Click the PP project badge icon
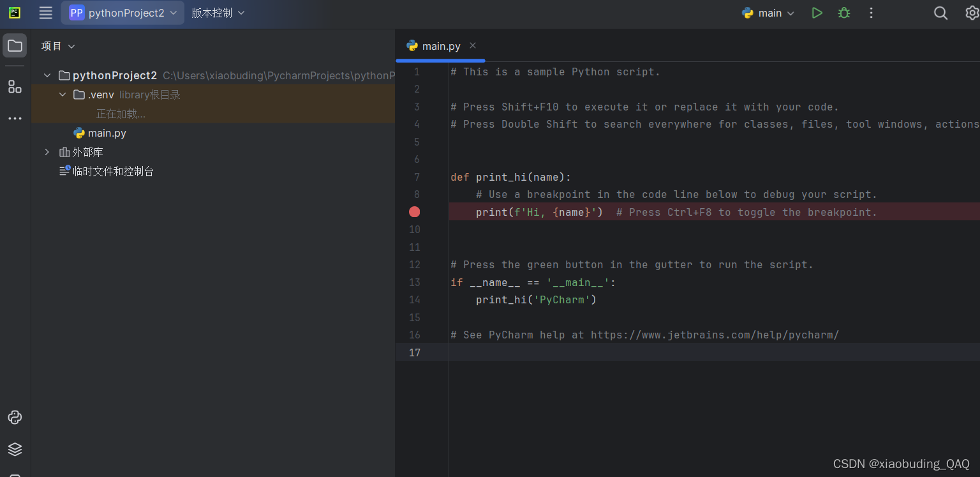 (77, 13)
